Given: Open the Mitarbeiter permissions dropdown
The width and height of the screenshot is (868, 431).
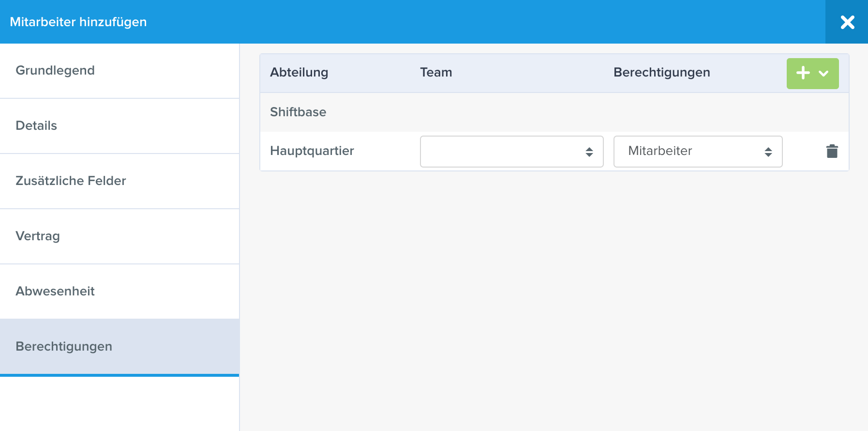Looking at the screenshot, I should [698, 152].
